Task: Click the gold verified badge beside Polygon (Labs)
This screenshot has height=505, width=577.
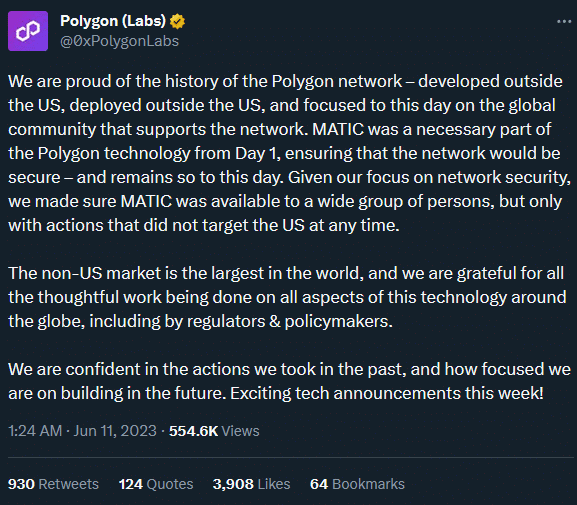Action: [x=177, y=21]
